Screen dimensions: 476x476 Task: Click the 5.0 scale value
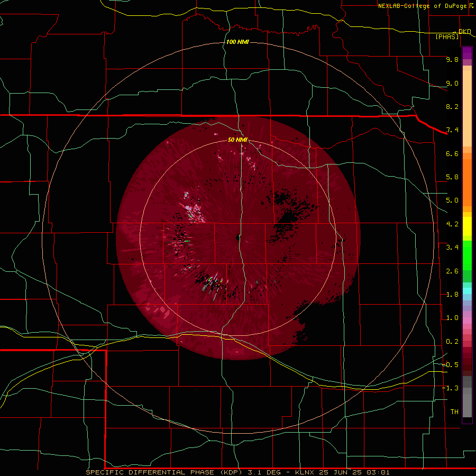point(452,200)
